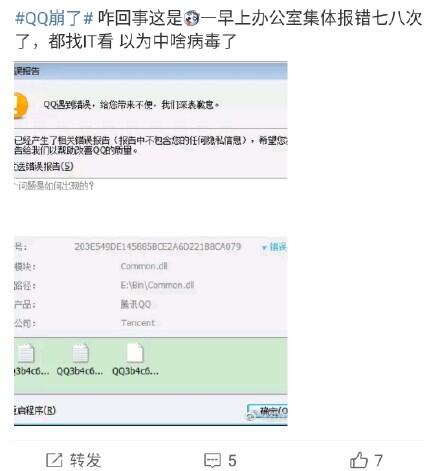Image resolution: width=440 pixels, height=471 pixels.
Task: Click the Common.dll module name
Action: pos(144,266)
